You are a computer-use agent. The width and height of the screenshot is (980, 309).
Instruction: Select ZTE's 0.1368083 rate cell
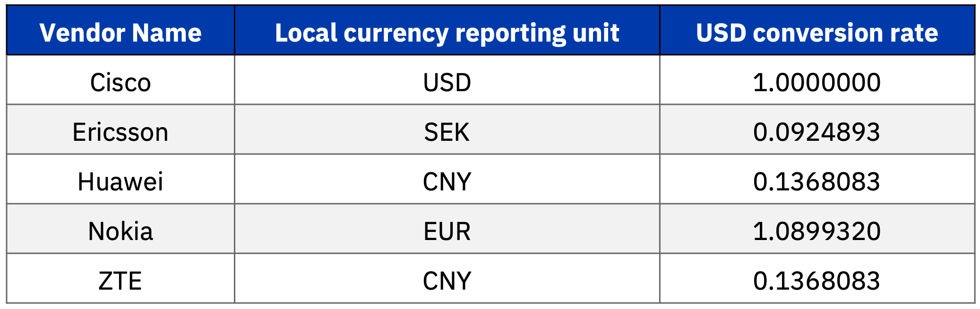tap(817, 278)
